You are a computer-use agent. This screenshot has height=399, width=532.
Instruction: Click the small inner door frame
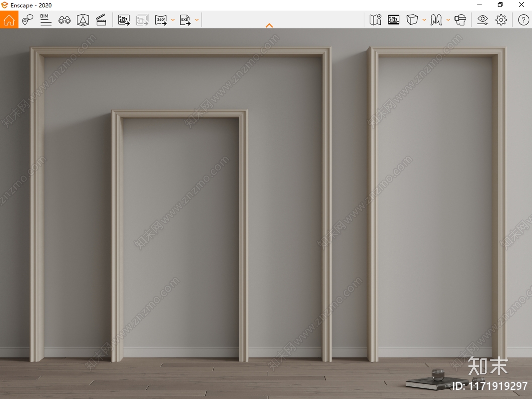coord(180,235)
